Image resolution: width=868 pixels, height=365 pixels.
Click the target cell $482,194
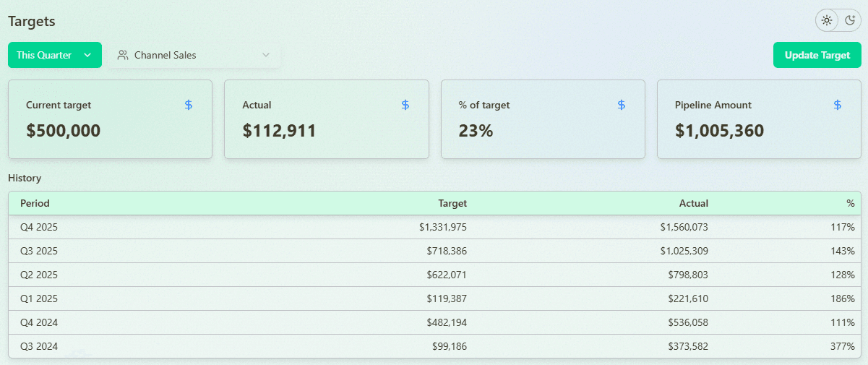(447, 322)
